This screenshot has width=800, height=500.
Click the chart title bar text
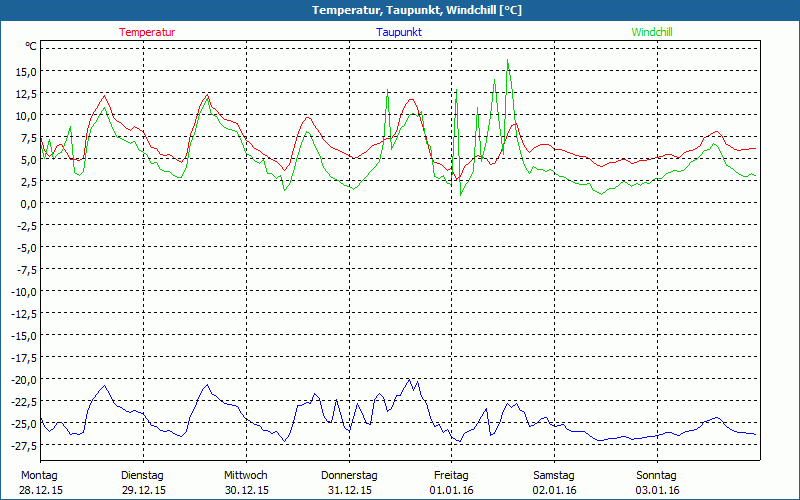pos(400,10)
